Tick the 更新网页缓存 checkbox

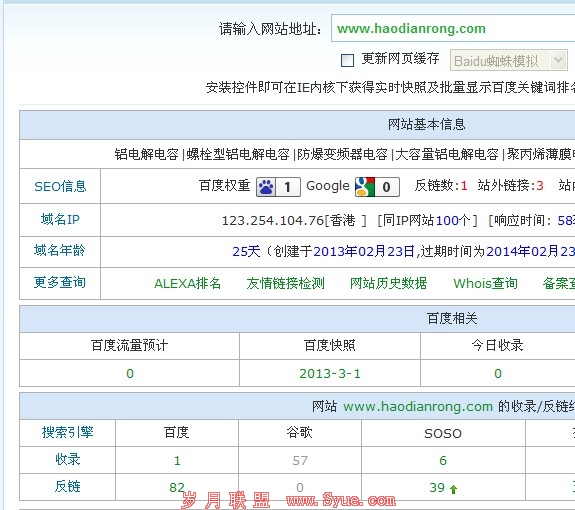point(347,60)
